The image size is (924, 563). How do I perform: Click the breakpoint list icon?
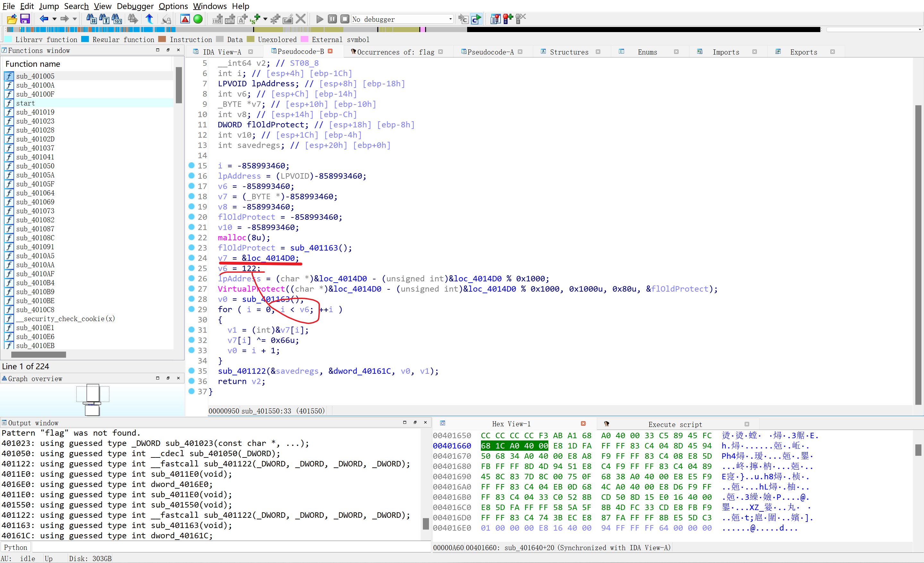495,19
